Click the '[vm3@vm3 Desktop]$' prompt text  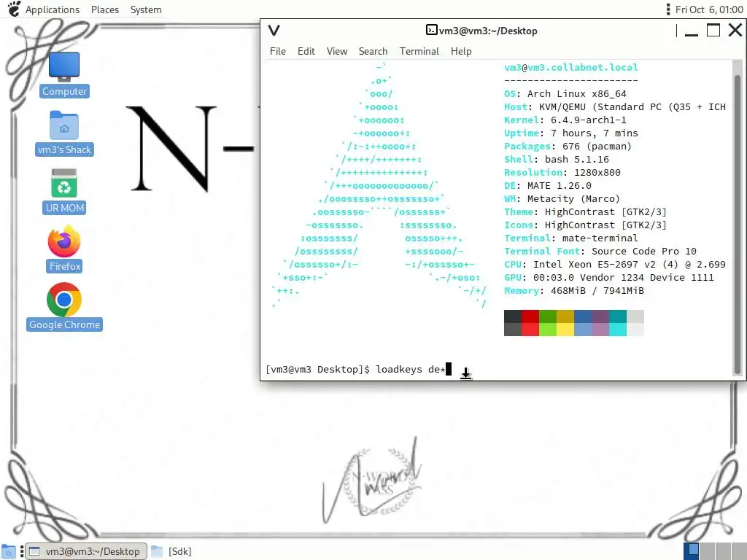pos(318,369)
